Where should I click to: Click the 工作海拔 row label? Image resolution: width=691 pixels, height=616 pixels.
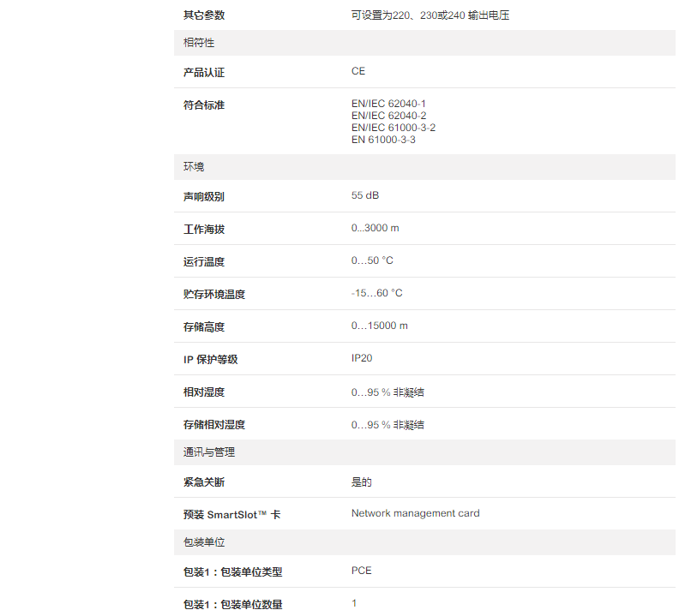click(204, 230)
